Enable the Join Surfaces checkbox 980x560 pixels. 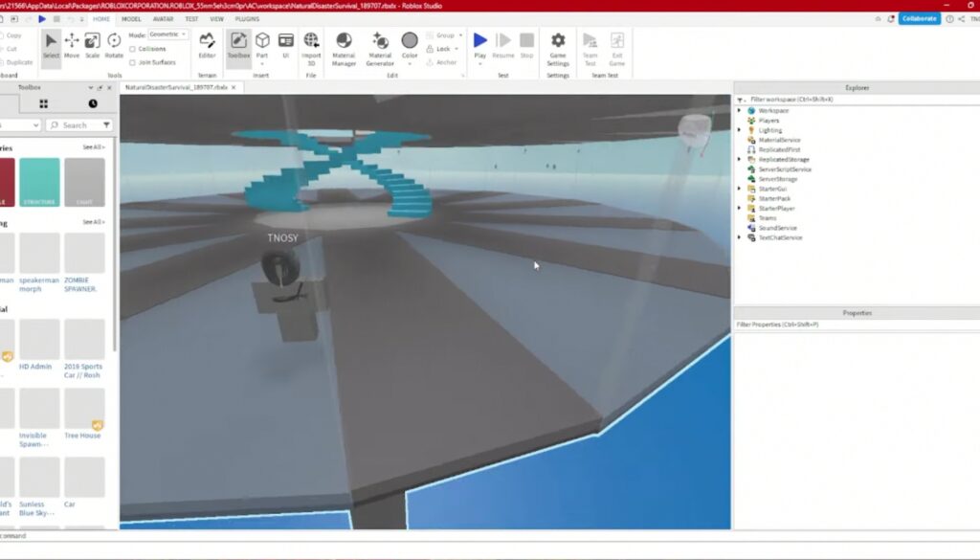[x=132, y=62]
